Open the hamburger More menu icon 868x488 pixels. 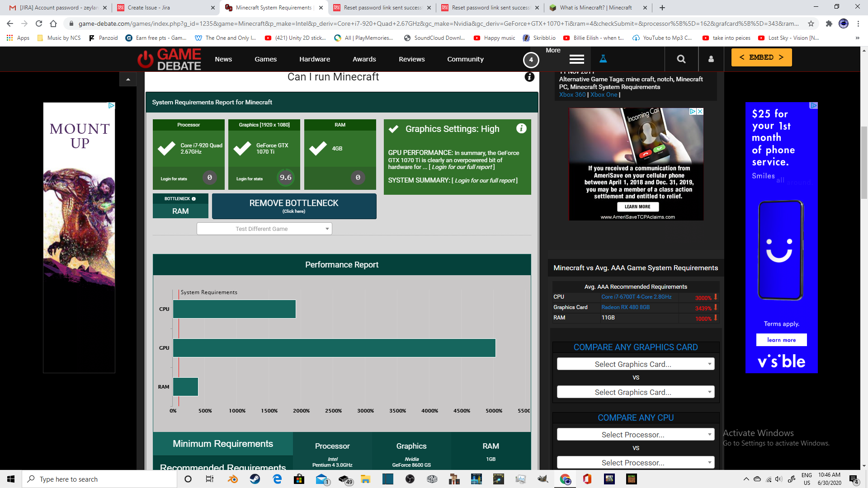tap(576, 59)
